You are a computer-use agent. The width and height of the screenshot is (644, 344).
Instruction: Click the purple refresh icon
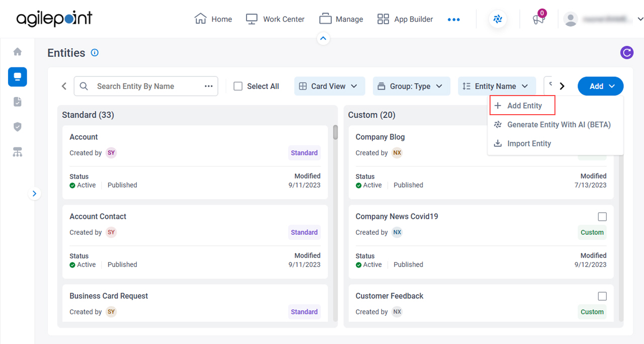(x=627, y=52)
